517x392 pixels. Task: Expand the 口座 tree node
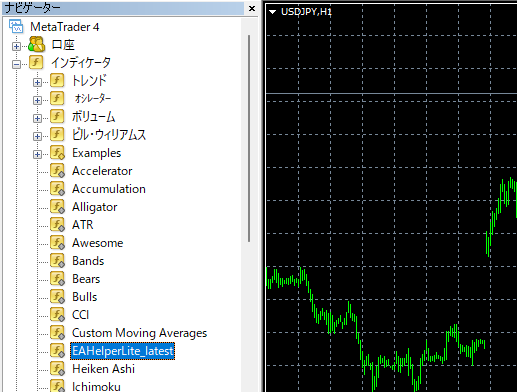[x=16, y=46]
